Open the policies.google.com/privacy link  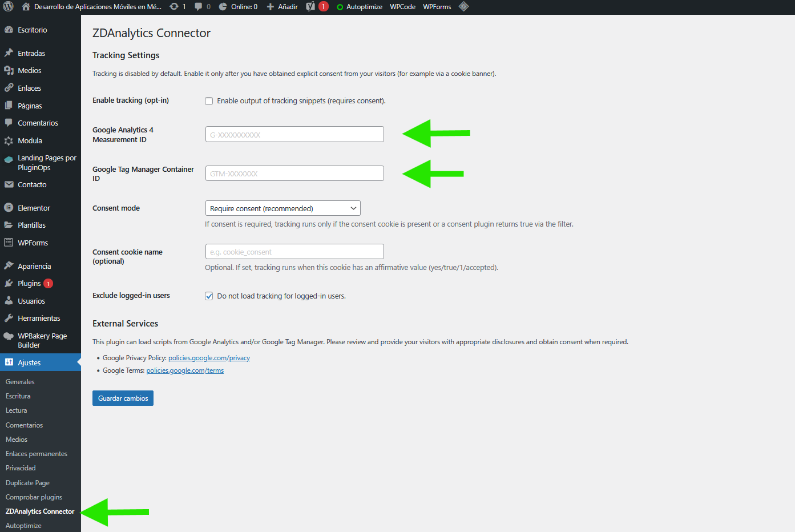point(209,358)
